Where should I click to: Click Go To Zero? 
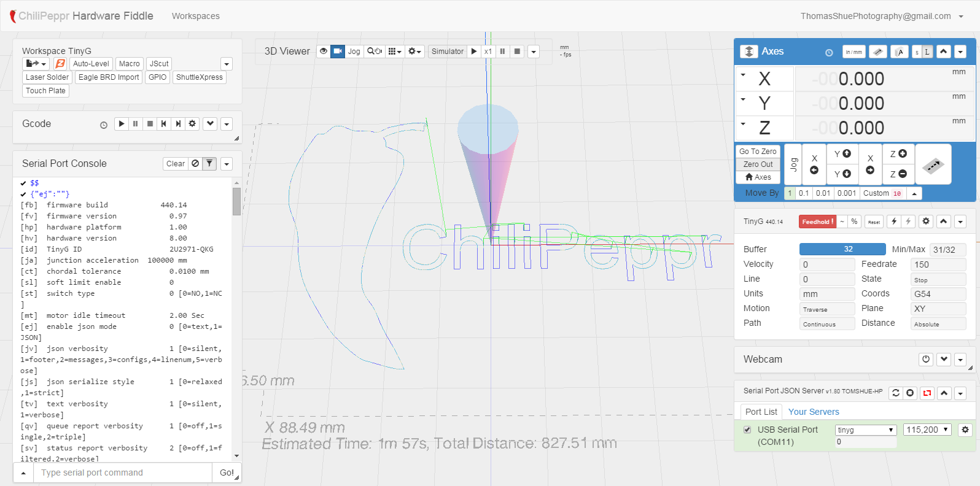click(758, 152)
